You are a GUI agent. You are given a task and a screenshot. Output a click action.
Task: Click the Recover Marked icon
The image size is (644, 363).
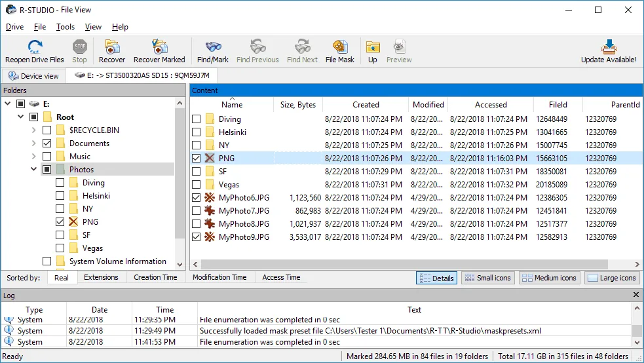coord(159,47)
